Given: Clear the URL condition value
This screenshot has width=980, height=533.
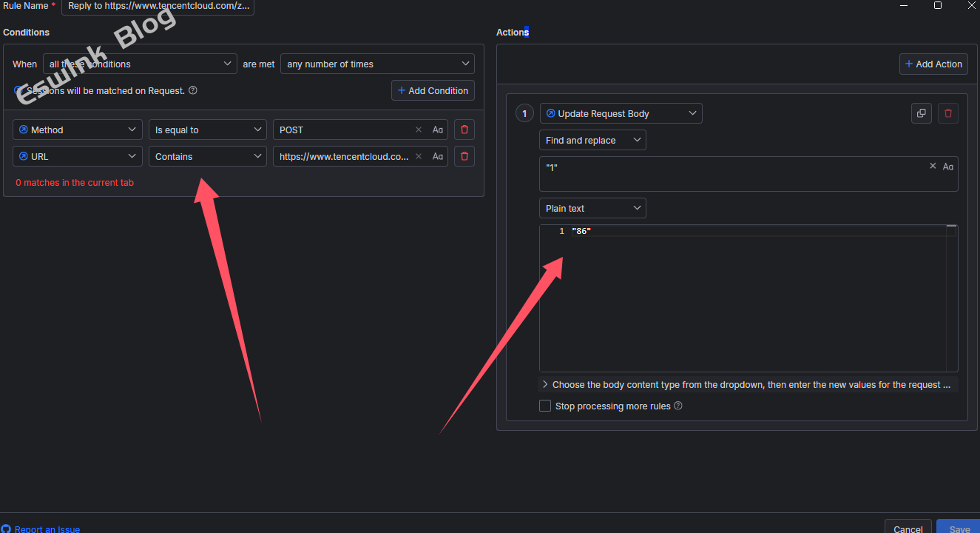Looking at the screenshot, I should tap(419, 156).
